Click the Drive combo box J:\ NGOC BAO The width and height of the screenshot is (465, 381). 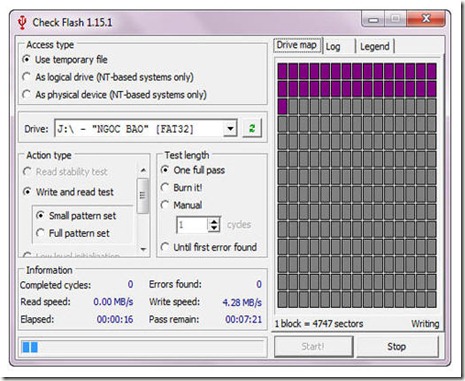146,128
